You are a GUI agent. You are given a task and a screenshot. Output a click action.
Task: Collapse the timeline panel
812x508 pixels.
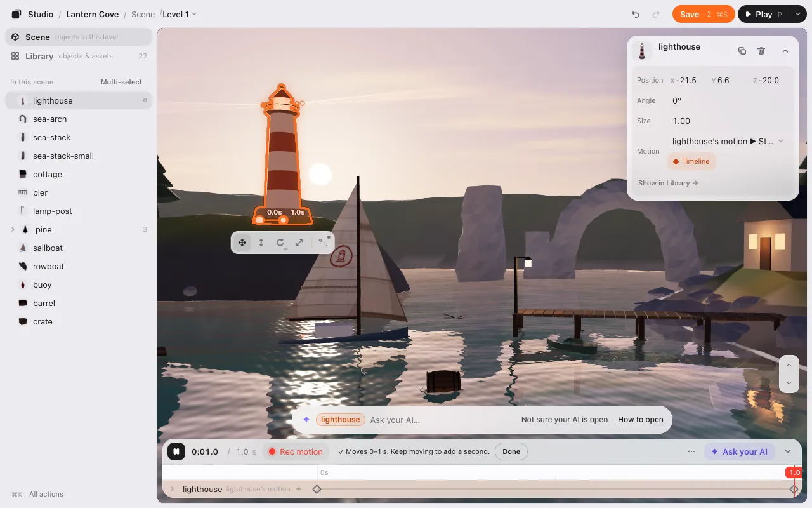[x=788, y=451]
